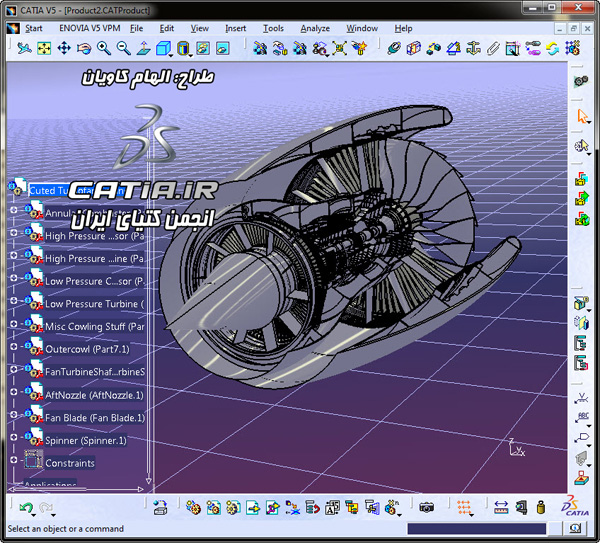600x543 pixels.
Task: Open the Start menu
Action: pos(34,28)
